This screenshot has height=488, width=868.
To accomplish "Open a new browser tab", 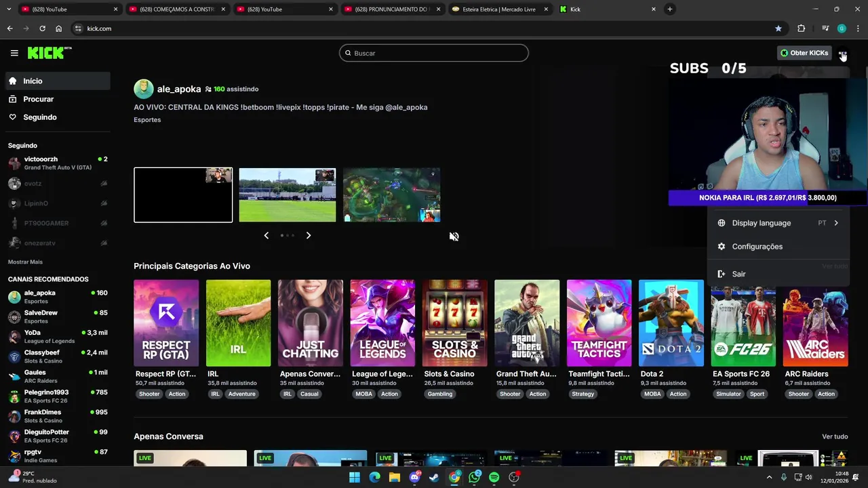I will click(669, 9).
